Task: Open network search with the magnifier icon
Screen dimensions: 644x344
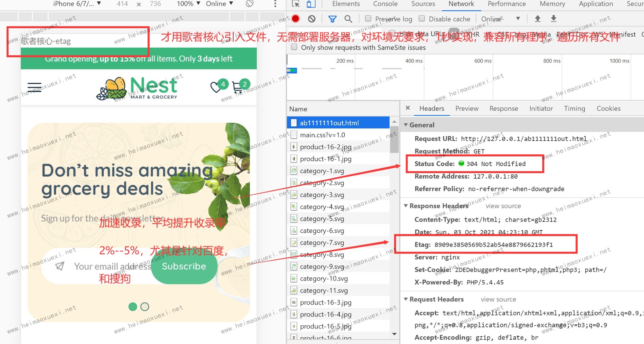Action: coord(348,19)
